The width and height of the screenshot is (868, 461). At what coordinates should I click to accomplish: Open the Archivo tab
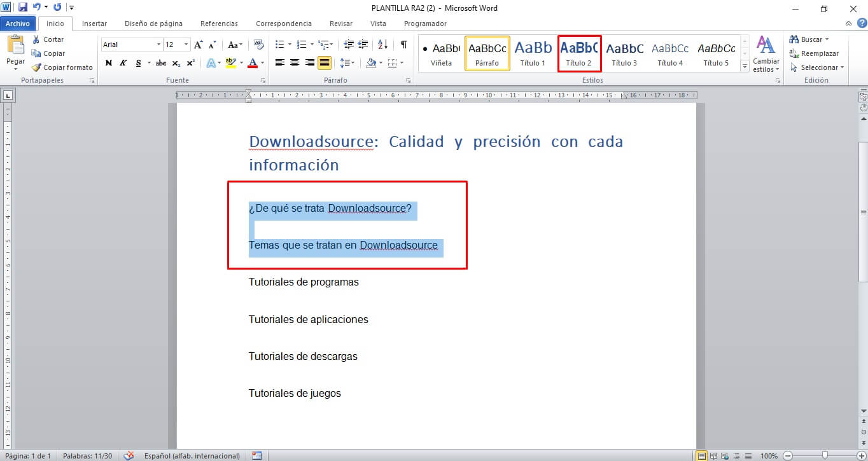pyautogui.click(x=18, y=24)
